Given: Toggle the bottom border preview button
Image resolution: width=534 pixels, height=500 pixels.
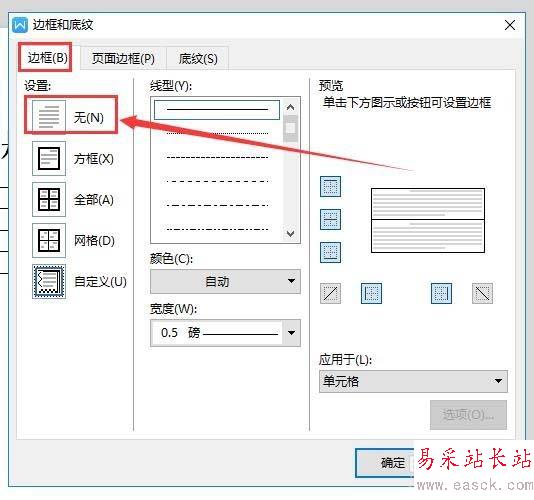Looking at the screenshot, I should click(330, 252).
